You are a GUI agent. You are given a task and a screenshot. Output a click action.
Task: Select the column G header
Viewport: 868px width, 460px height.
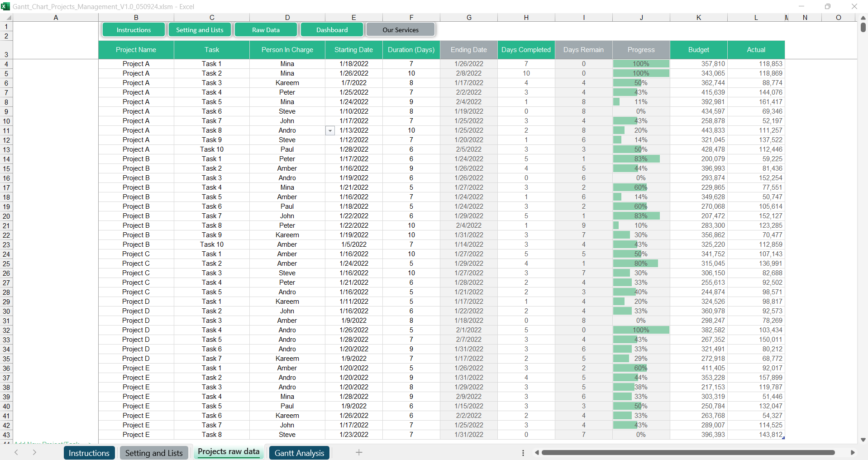468,18
